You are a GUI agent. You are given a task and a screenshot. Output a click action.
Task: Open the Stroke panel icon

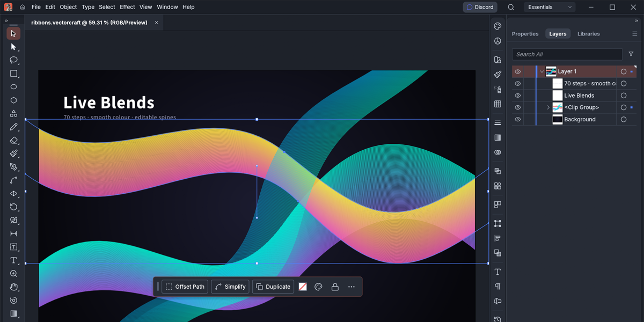[497, 123]
